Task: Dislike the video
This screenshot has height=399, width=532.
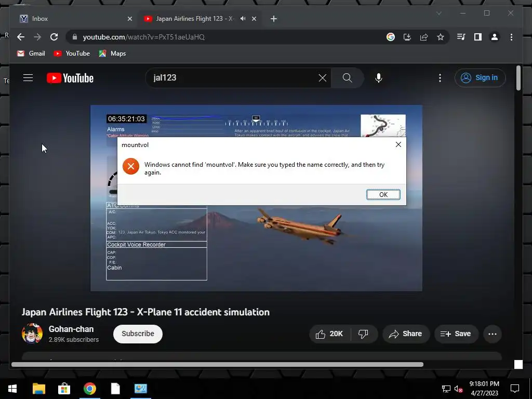Action: pyautogui.click(x=363, y=334)
